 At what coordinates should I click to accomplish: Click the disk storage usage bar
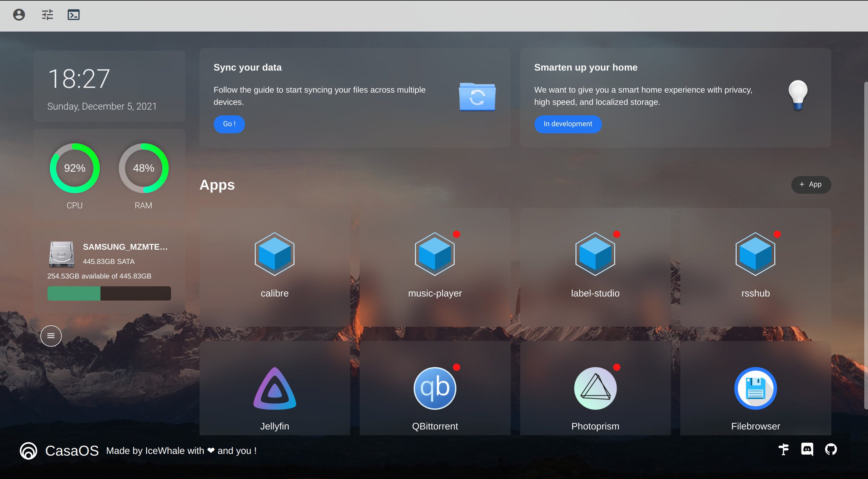point(109,293)
